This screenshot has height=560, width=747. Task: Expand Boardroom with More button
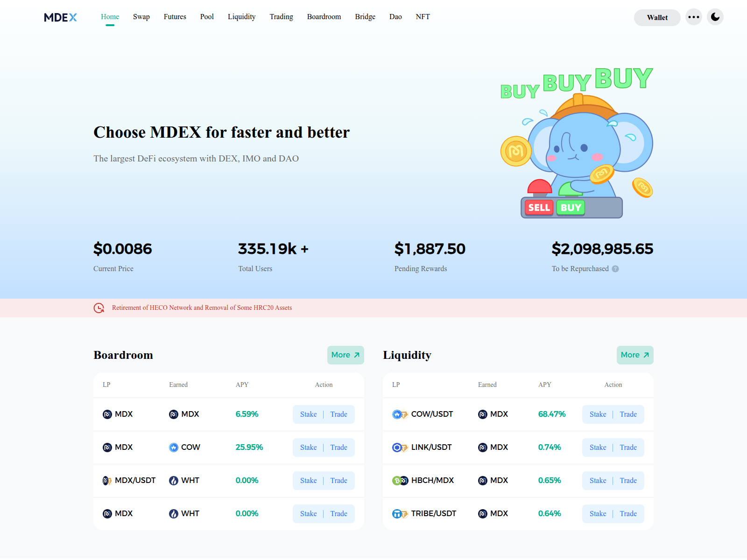click(x=345, y=355)
